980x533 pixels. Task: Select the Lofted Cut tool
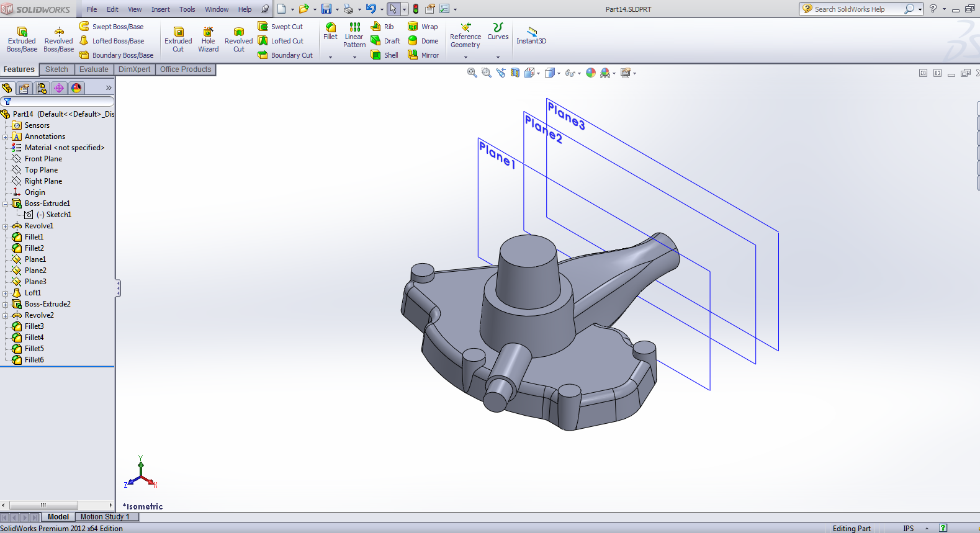click(281, 41)
